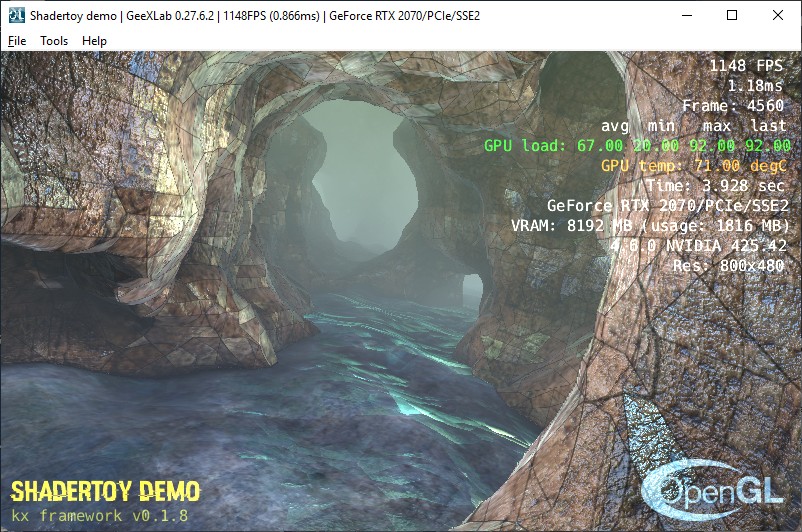The height and width of the screenshot is (532, 802).
Task: Click the GeeXLab app icon in title bar
Action: (16, 15)
